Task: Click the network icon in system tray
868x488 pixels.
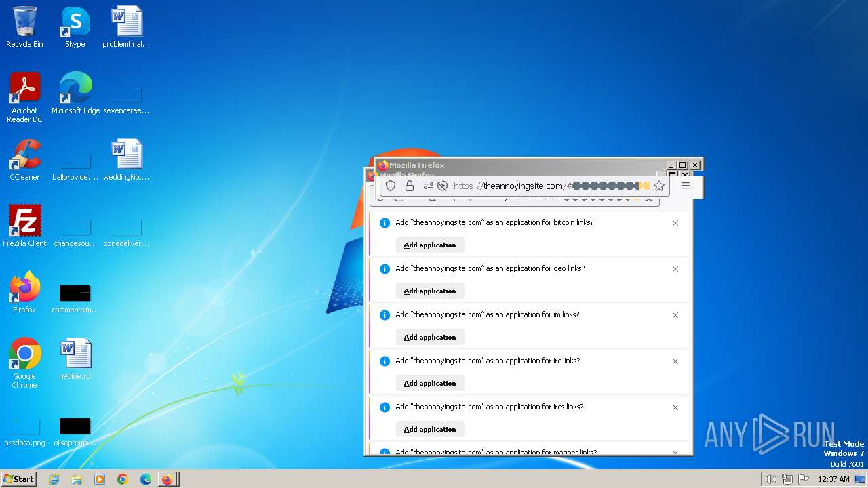Action: pyautogui.click(x=787, y=479)
